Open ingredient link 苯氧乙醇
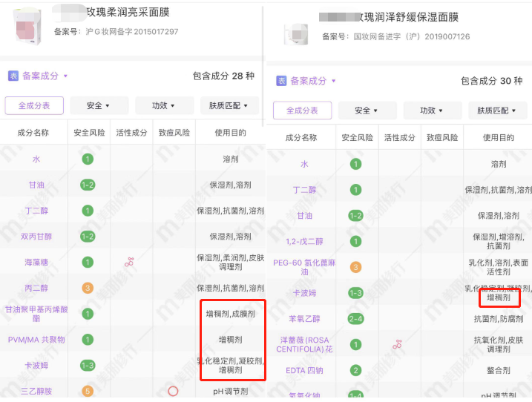This screenshot has height=402, width=532. [x=304, y=318]
